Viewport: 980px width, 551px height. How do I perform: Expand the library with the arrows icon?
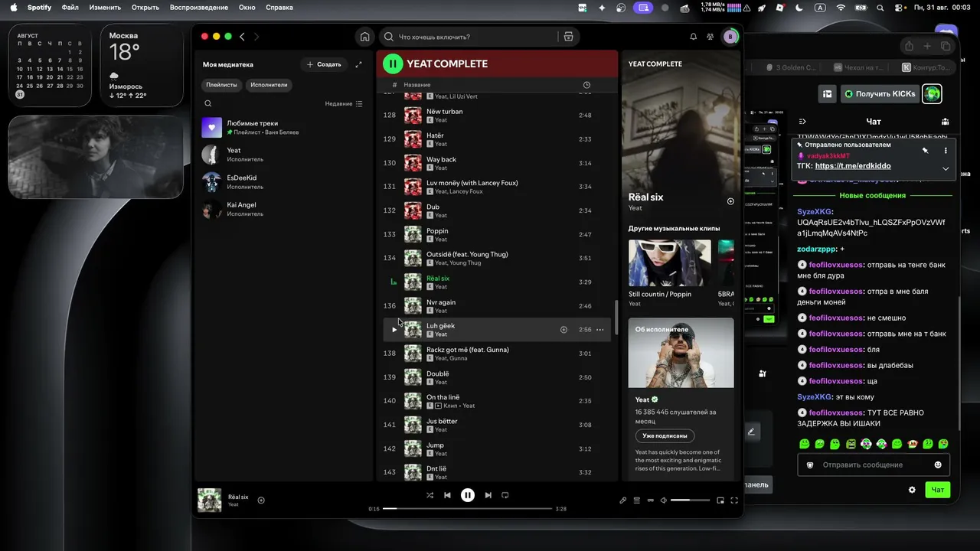[x=359, y=64]
